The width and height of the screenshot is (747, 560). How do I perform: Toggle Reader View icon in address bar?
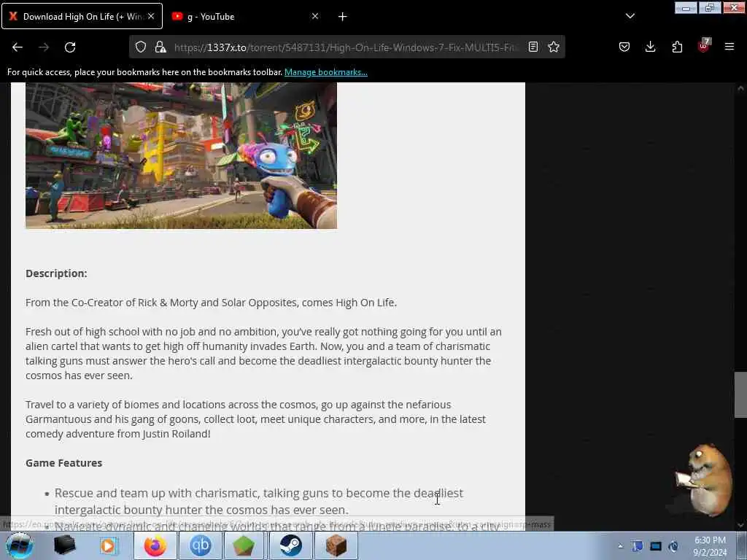tap(533, 47)
